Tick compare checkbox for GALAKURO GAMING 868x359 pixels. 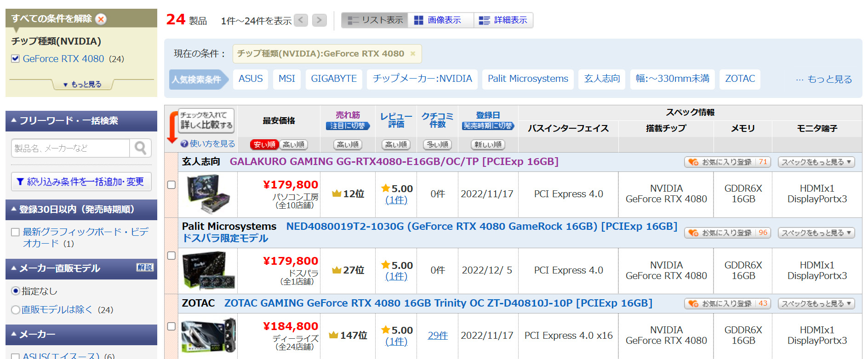[171, 185]
